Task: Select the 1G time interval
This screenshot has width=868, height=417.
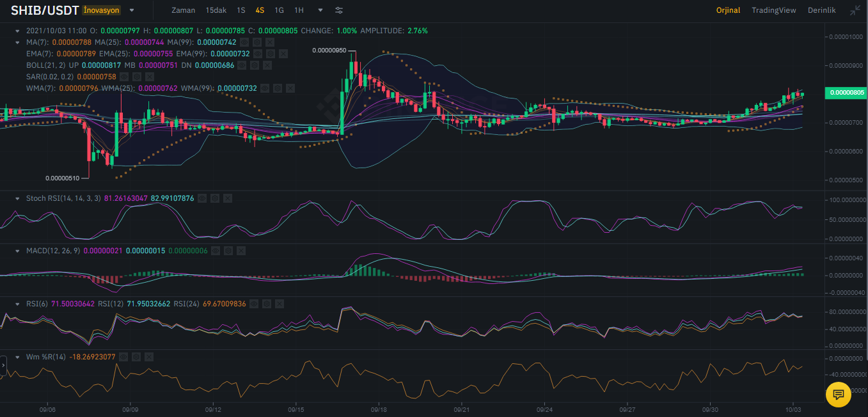Action: [x=279, y=10]
